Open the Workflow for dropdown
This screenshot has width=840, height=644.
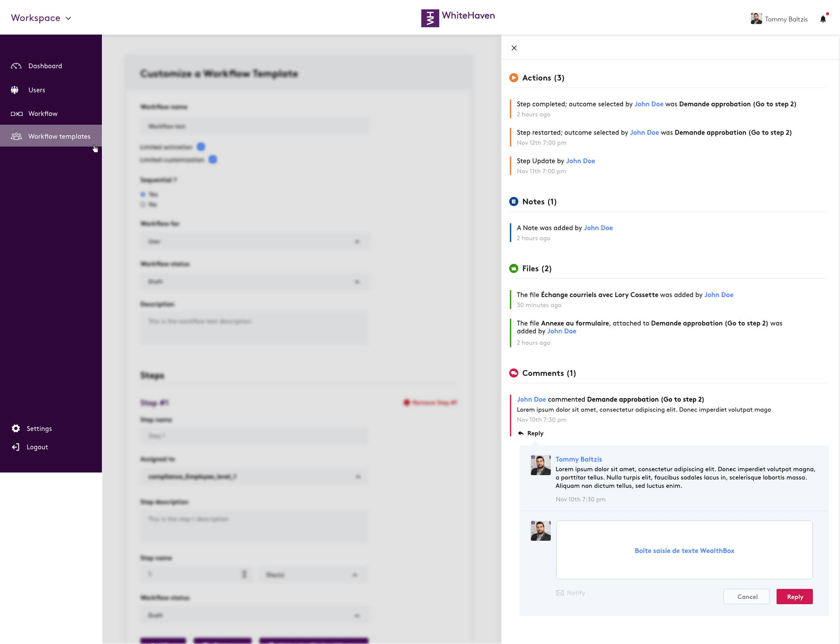tap(255, 241)
